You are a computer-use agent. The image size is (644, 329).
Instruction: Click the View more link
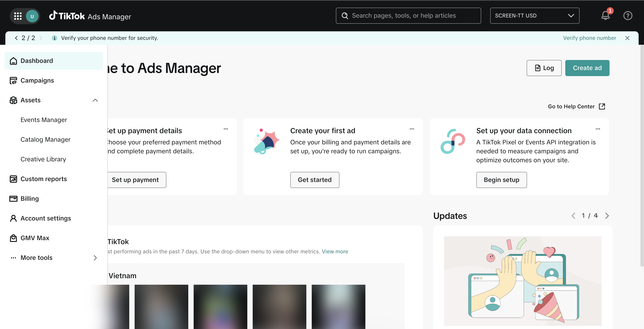point(335,252)
